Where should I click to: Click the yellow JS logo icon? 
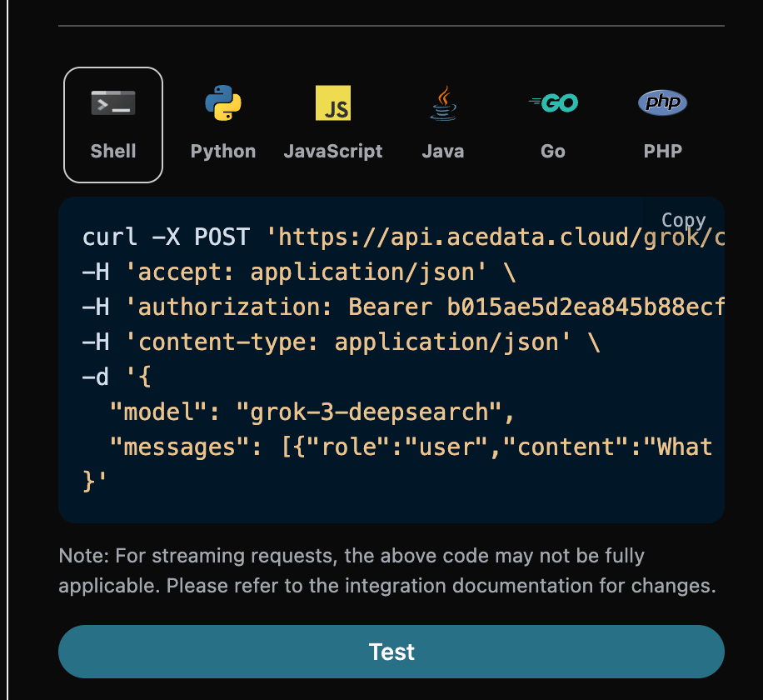[333, 104]
